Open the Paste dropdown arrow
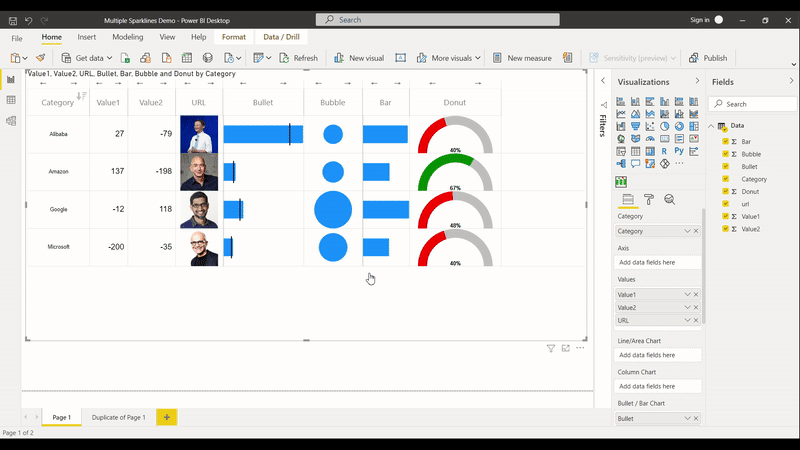This screenshot has height=450, width=800. (x=24, y=58)
